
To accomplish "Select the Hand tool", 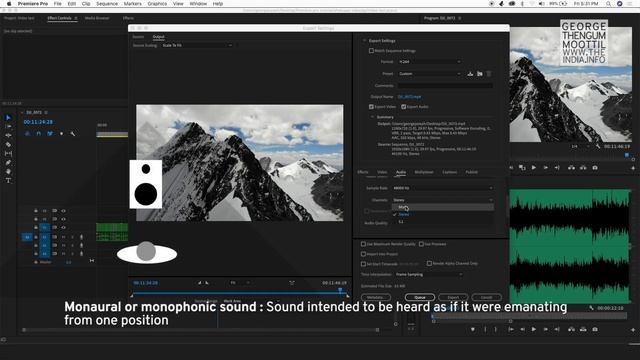I will click(x=8, y=171).
